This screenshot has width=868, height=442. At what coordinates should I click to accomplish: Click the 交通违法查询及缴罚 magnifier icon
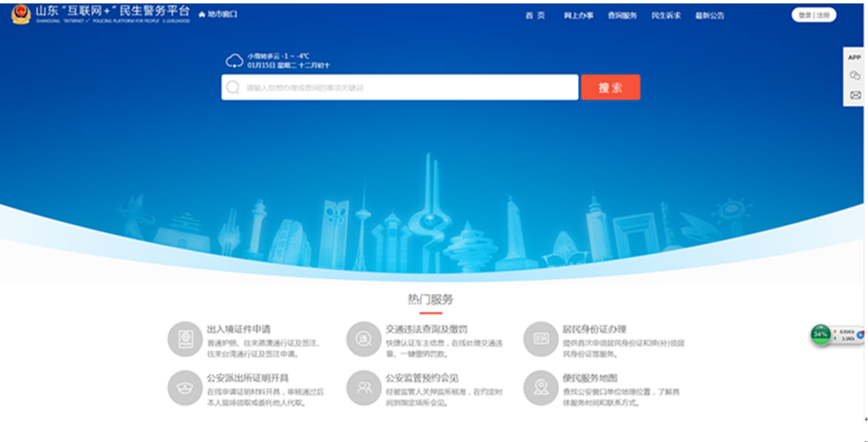point(363,338)
